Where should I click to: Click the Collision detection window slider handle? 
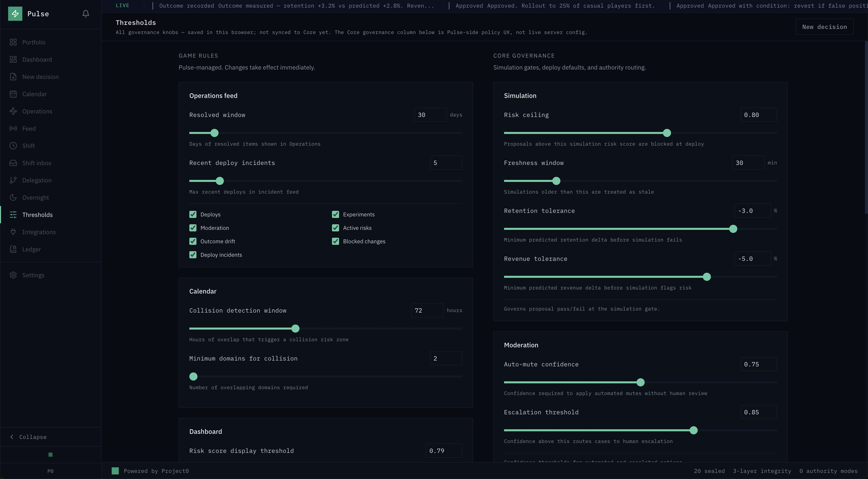pos(295,328)
